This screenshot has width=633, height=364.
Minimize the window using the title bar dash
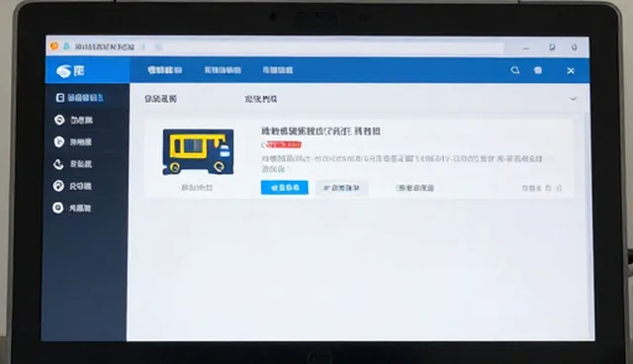pyautogui.click(x=526, y=48)
